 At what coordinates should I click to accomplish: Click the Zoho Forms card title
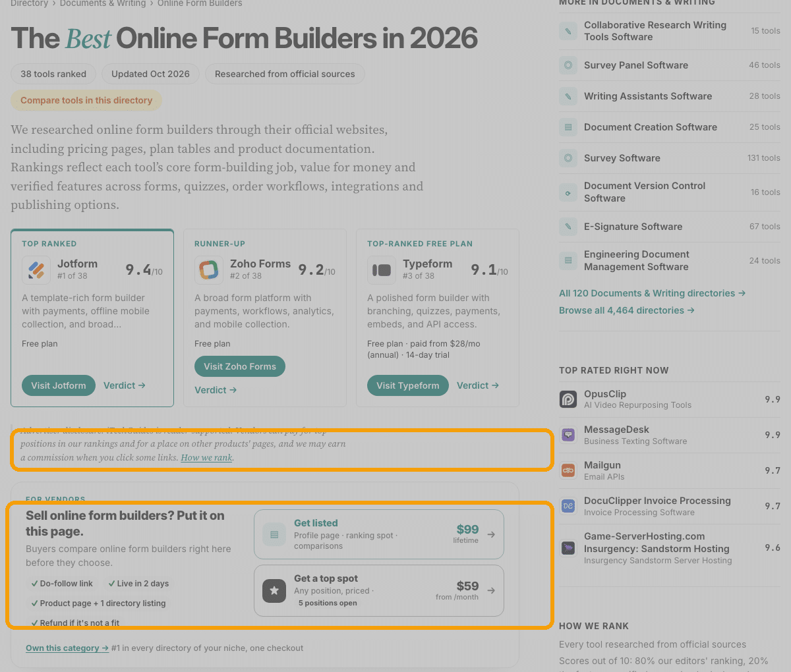260,264
